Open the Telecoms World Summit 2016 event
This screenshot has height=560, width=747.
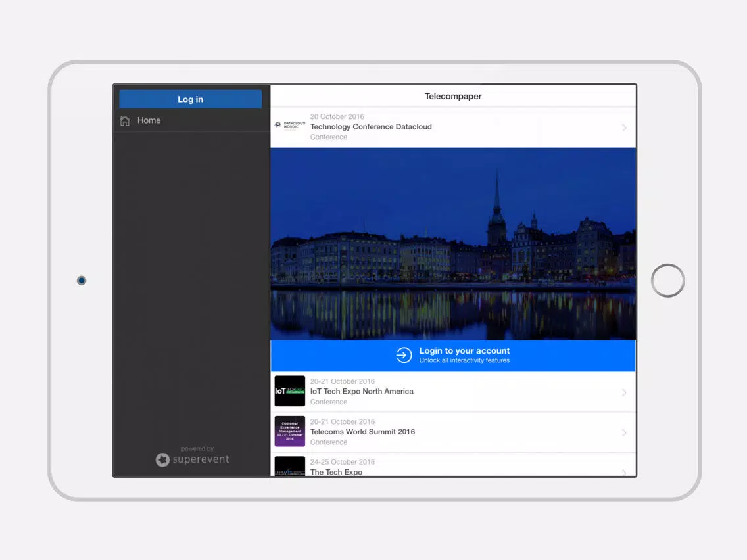pos(362,432)
